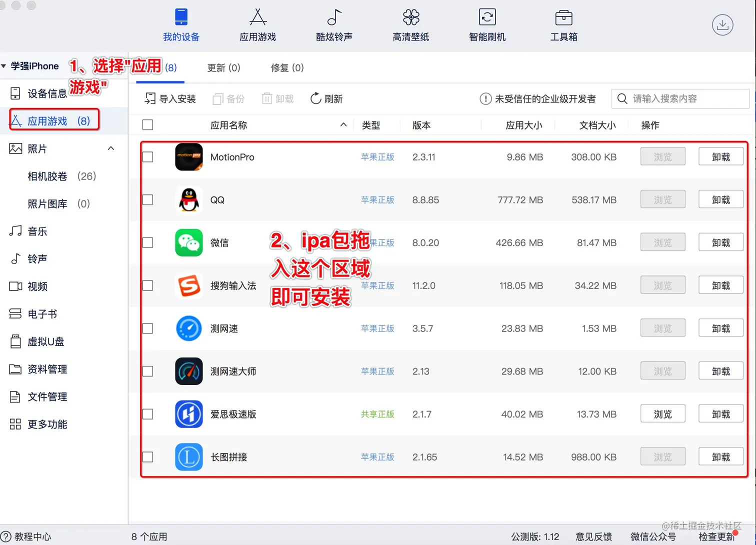Image resolution: width=756 pixels, height=545 pixels.
Task: Open 照片图库 (0) in sidebar
Action: [58, 203]
